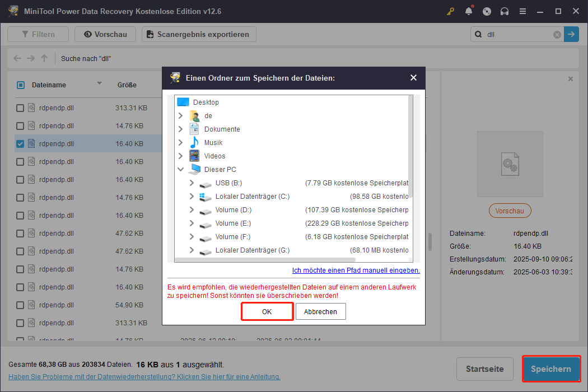The height and width of the screenshot is (392, 588).
Task: Click the blue search arrow button
Action: 571,34
